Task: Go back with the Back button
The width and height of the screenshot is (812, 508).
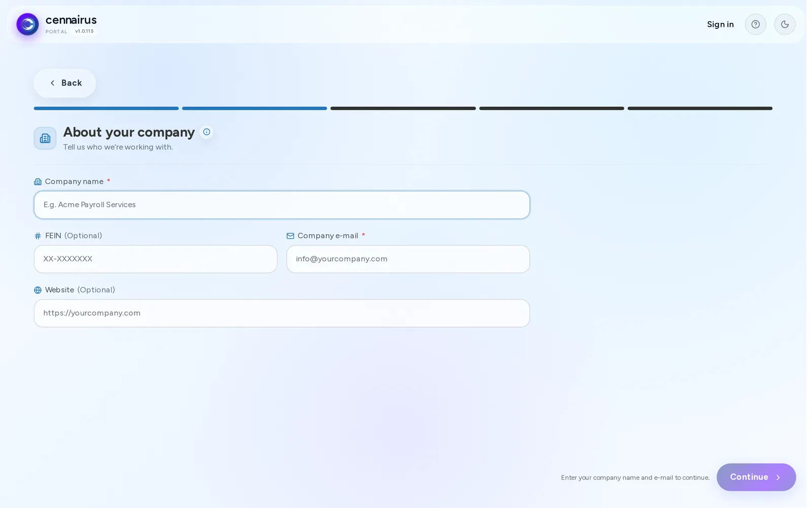Action: [x=64, y=83]
